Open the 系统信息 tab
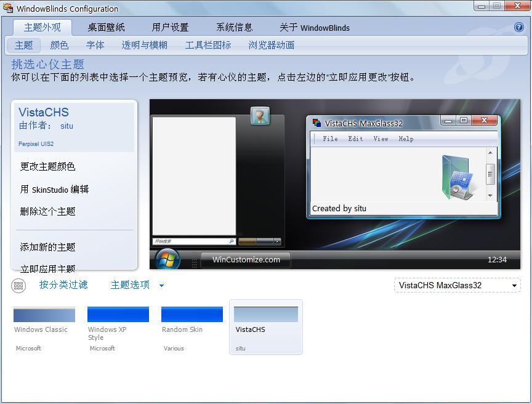 pos(235,28)
